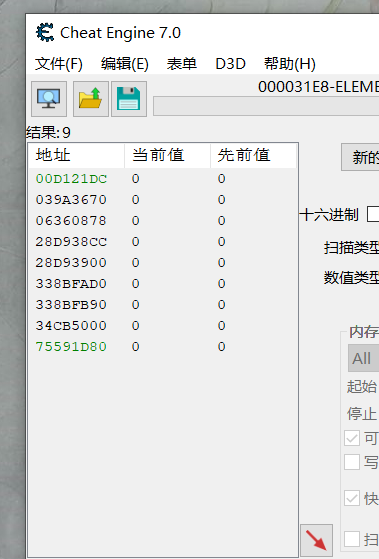Open the All memory region dropdown

[x=363, y=358]
